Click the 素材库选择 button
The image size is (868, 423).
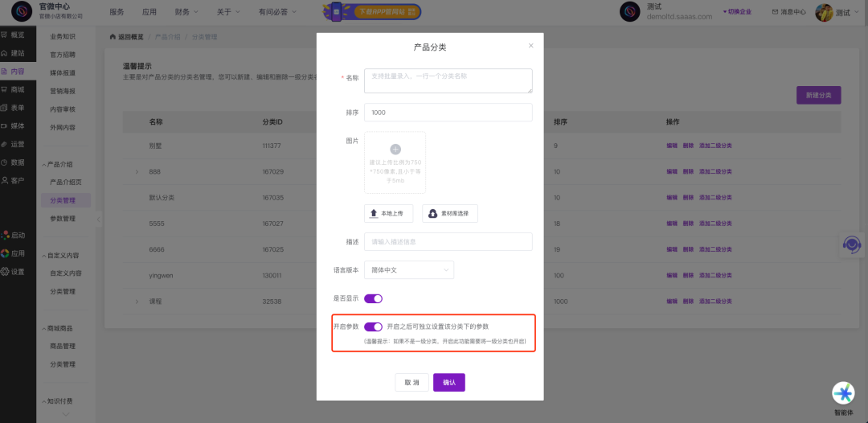point(450,213)
